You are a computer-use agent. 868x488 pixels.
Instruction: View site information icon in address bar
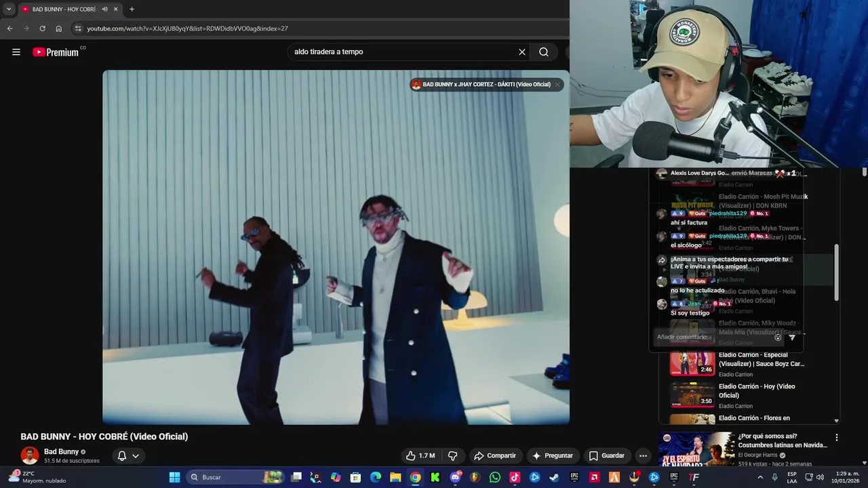click(78, 28)
